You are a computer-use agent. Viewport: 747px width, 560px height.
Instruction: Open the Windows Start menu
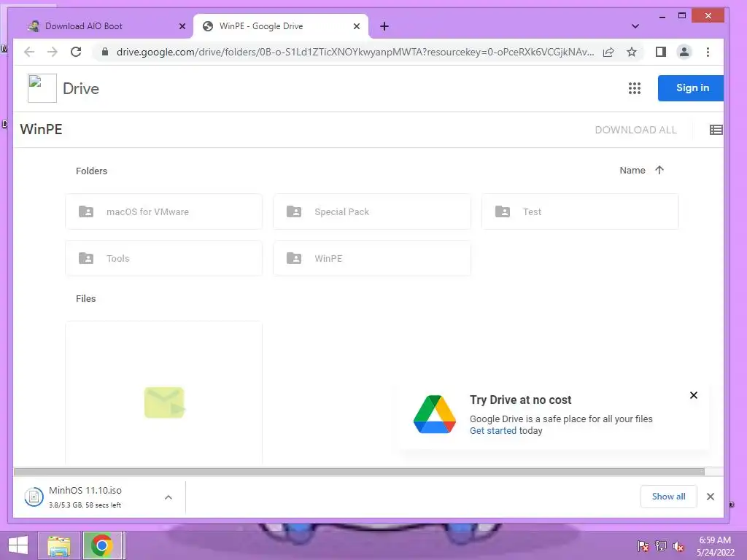[x=18, y=545]
